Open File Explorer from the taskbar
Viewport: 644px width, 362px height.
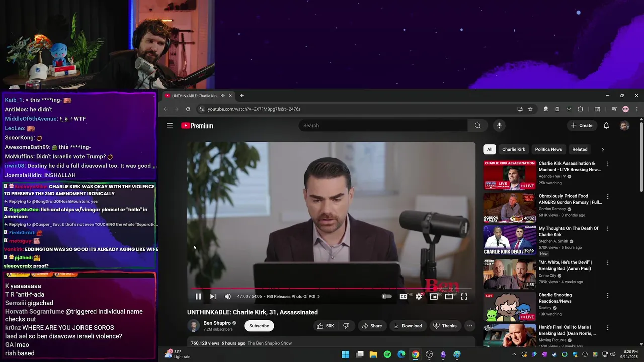(373, 355)
